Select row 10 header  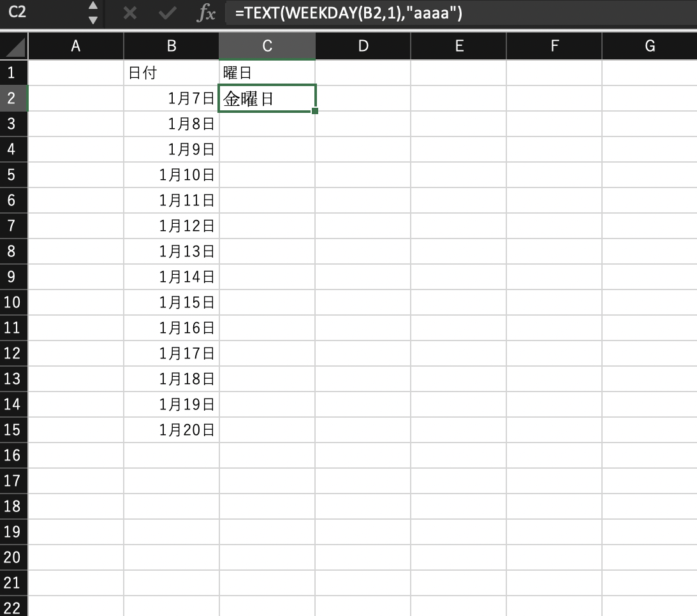click(x=14, y=302)
